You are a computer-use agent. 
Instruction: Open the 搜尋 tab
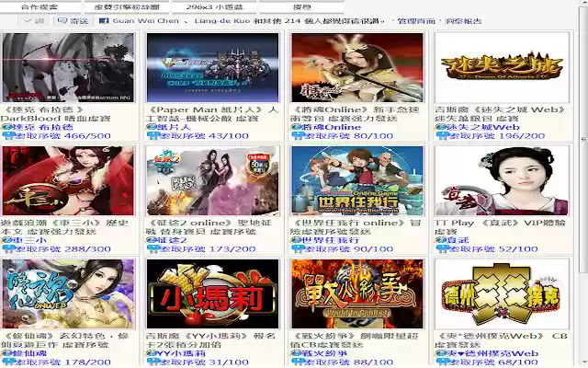tap(301, 6)
